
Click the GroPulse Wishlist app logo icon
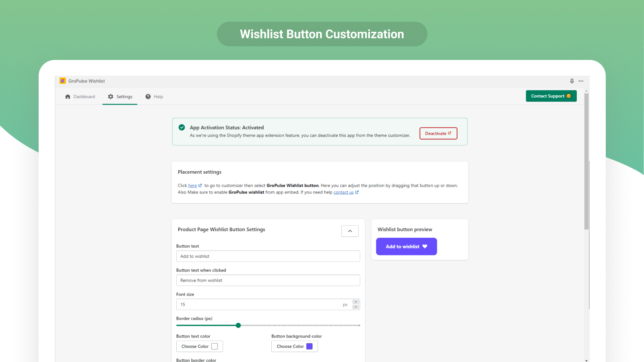point(63,81)
